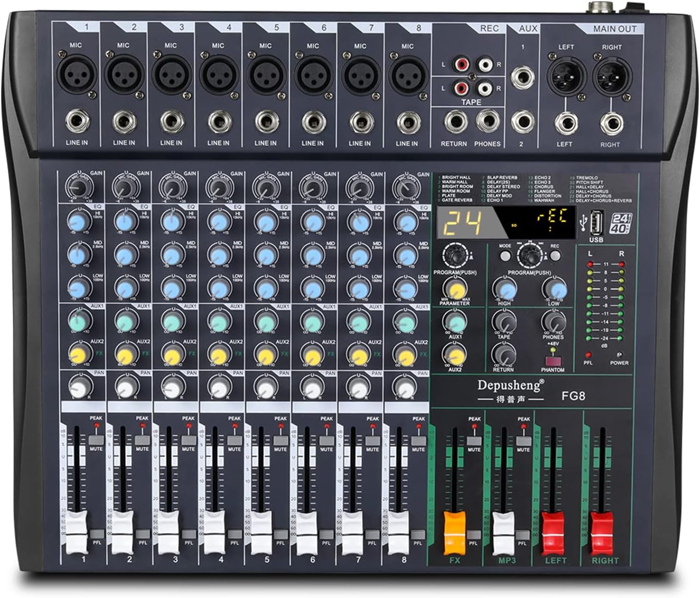Click the MAIN OUT LEFT XLR connector
The width and height of the screenshot is (700, 598).
pos(565,75)
